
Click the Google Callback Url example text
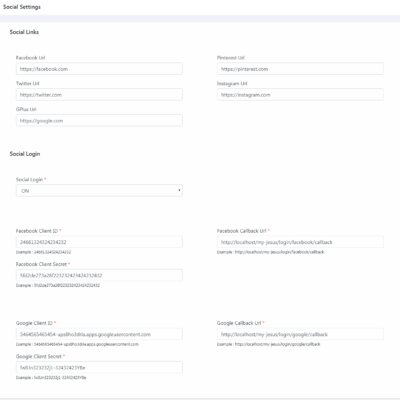(x=269, y=344)
